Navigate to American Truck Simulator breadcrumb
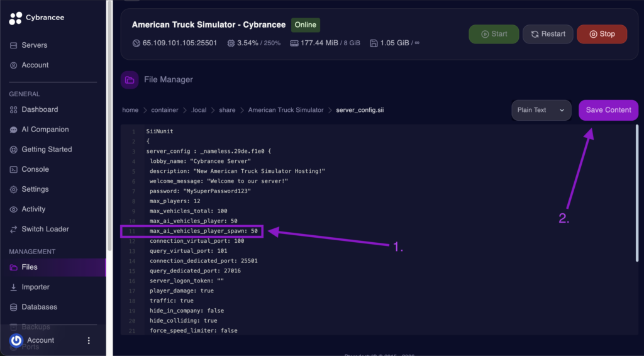Screen dimensions: 644x356 (286, 110)
